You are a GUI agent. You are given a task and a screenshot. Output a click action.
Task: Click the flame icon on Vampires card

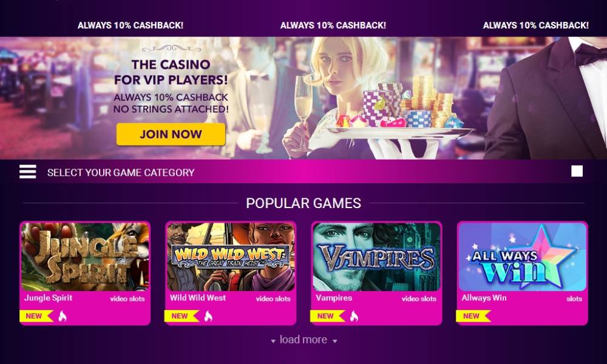354,317
